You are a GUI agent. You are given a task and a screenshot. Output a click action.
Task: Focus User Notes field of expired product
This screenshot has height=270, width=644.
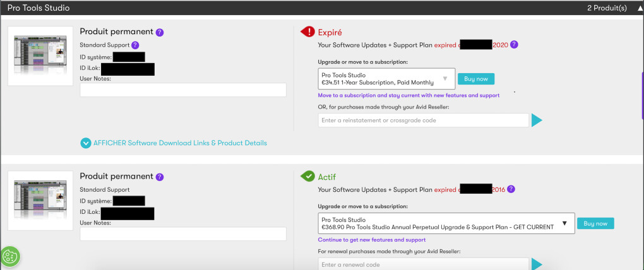[183, 90]
